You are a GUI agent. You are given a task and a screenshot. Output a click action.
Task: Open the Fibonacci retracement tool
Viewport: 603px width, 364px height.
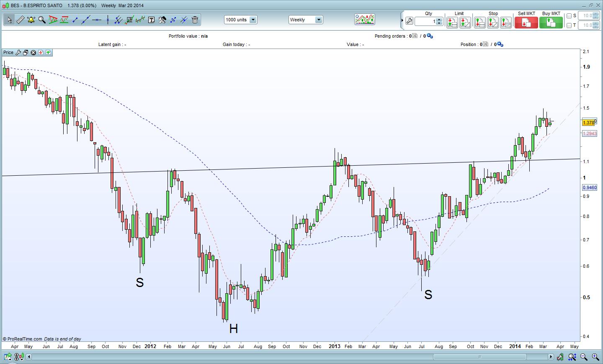pos(129,20)
